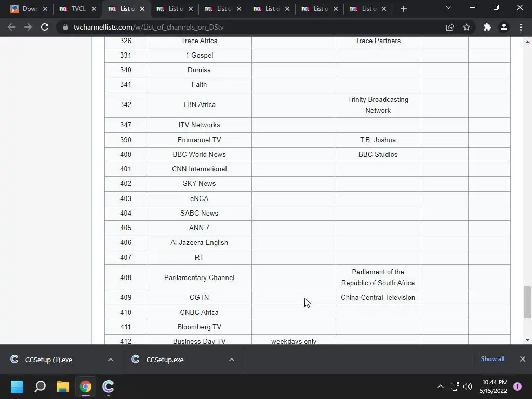Open Chrome three-dot menu

click(x=521, y=27)
